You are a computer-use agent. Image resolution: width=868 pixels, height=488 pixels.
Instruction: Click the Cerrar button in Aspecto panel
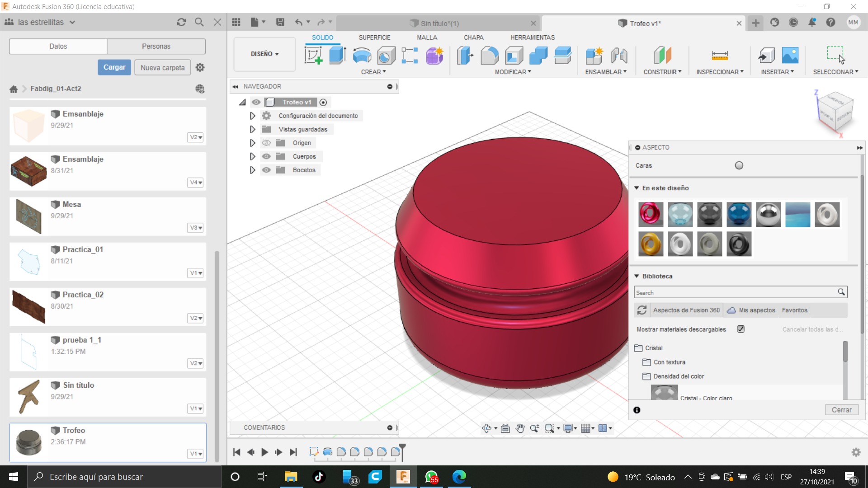[x=841, y=410]
